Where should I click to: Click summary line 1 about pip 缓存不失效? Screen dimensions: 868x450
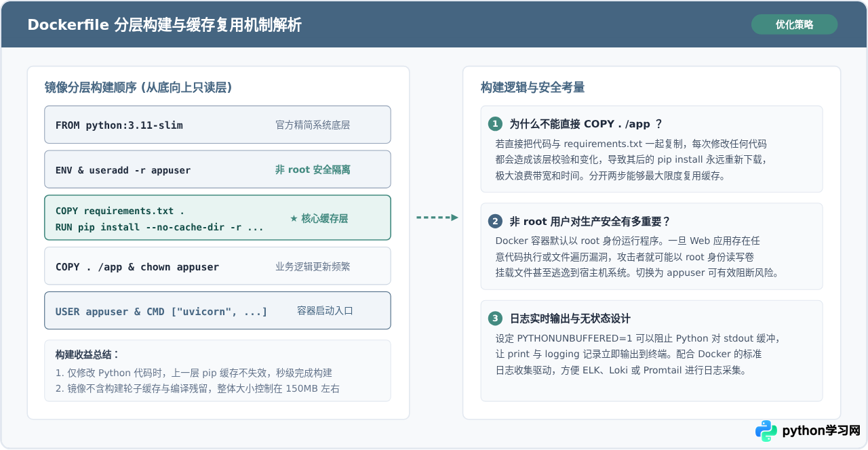[194, 373]
